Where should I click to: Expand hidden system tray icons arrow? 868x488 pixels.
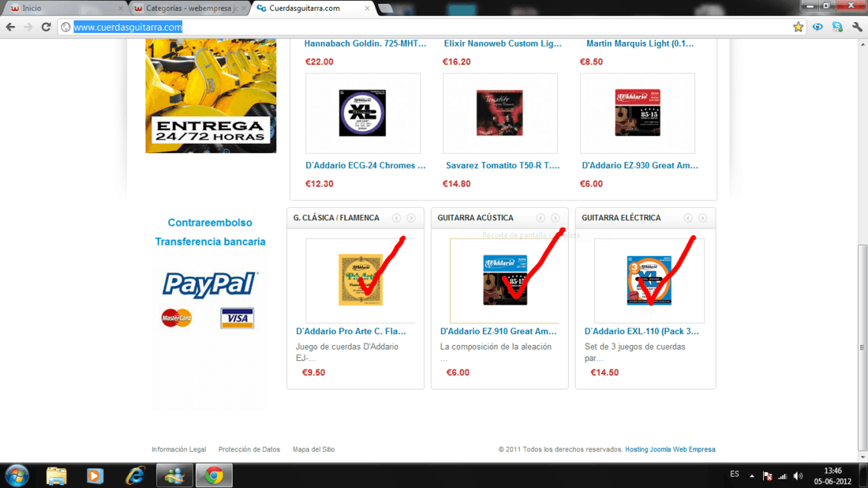coord(752,476)
